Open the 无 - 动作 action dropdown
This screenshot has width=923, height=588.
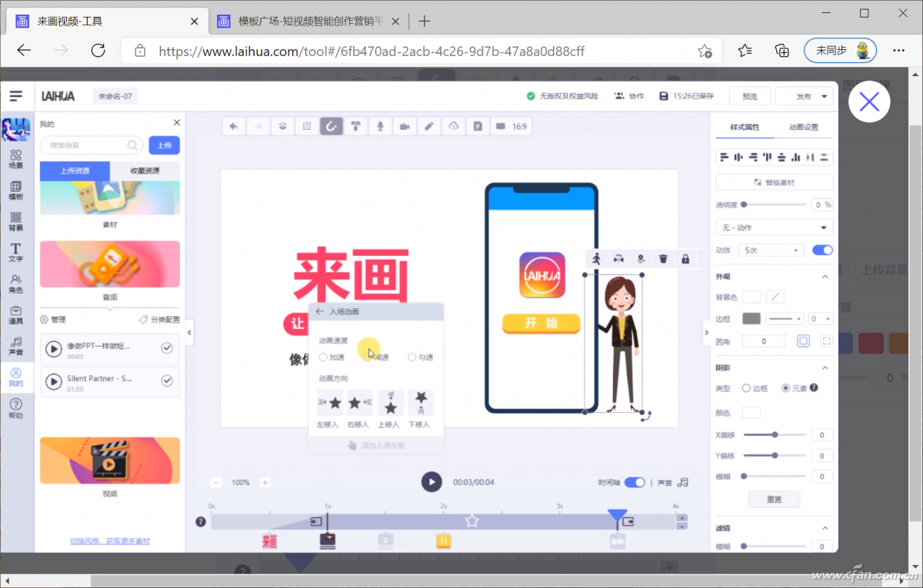774,228
